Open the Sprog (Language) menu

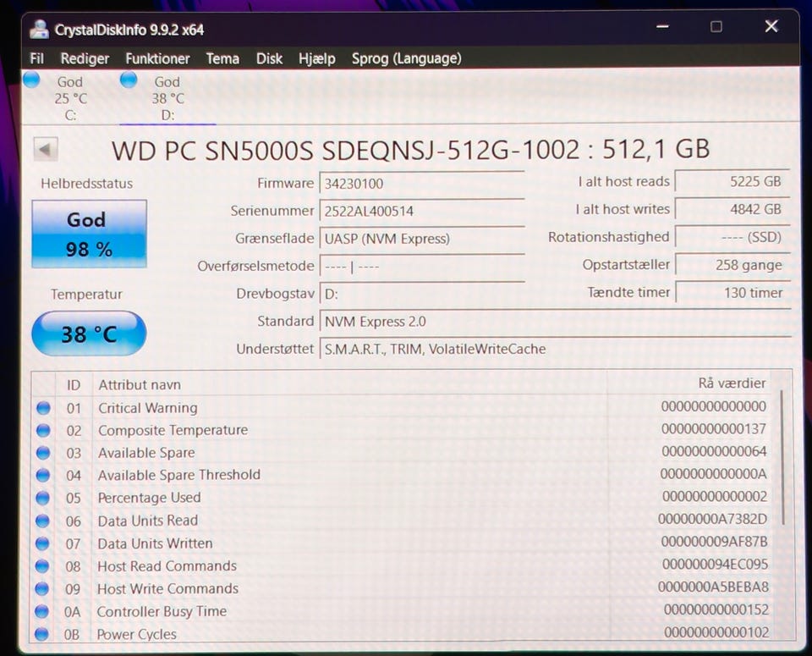coord(407,58)
